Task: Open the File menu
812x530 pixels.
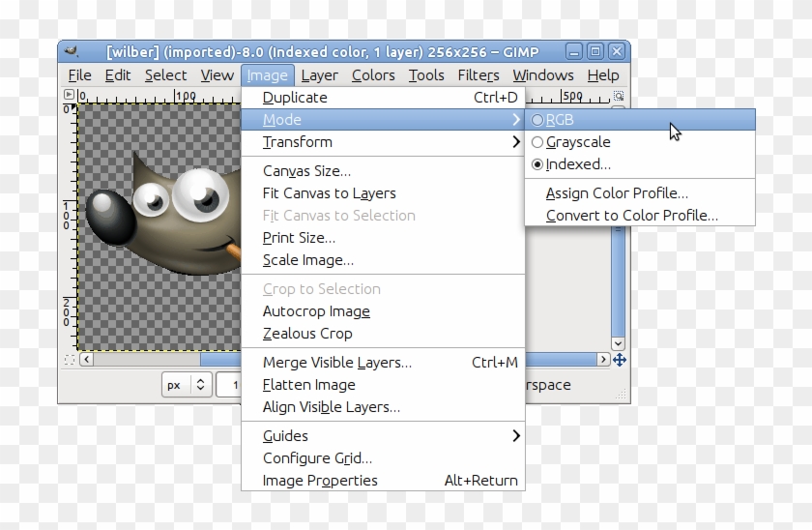Action: [x=79, y=75]
